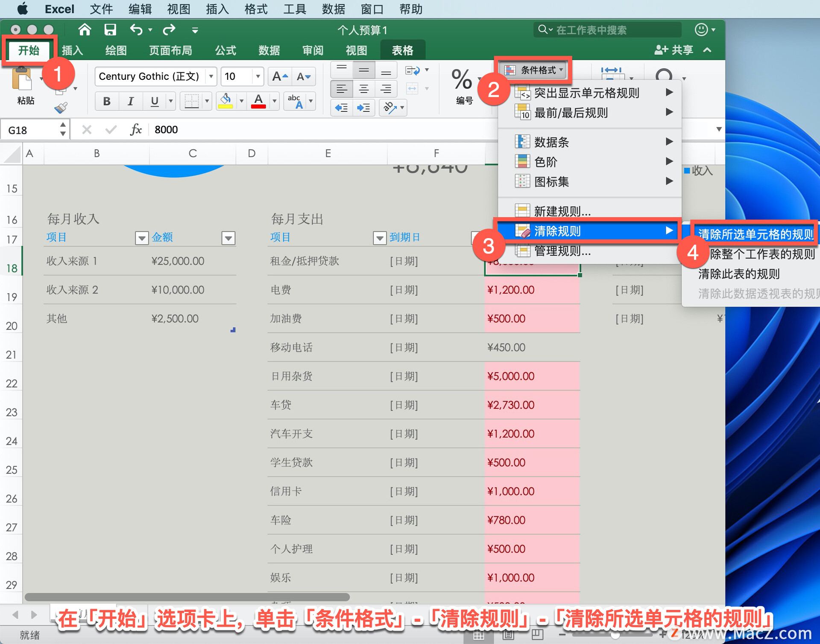
Task: Increase font size
Action: click(x=280, y=77)
